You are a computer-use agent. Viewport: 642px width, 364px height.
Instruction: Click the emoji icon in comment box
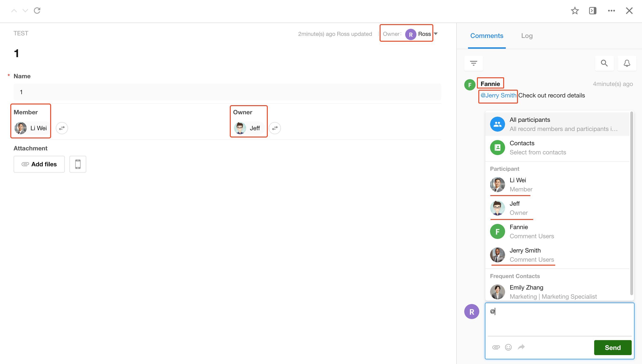pos(508,347)
